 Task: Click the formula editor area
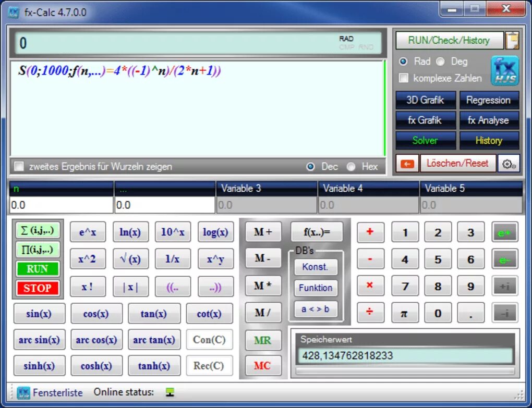197,108
